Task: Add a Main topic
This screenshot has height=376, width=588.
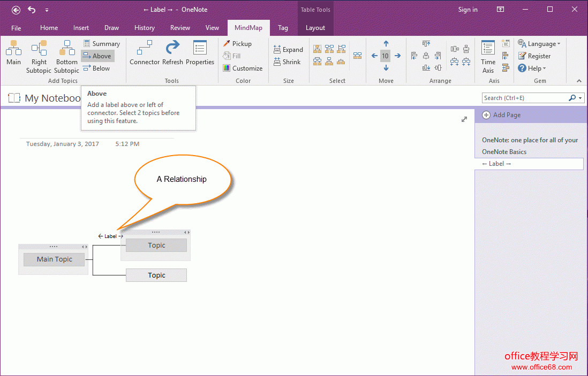Action: pos(13,53)
